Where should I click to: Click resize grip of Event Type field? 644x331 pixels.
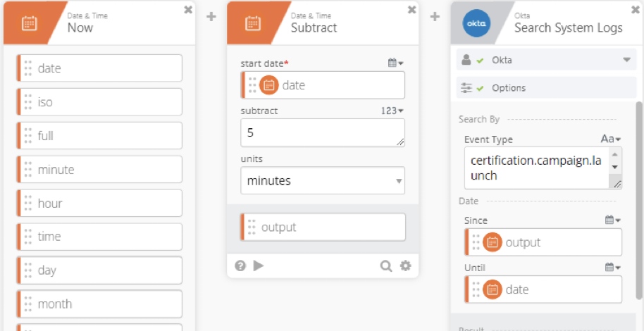617,185
